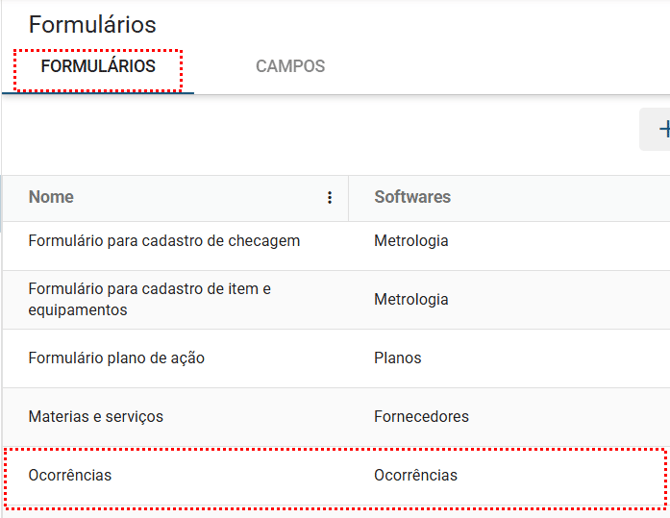Open the Nome column three-dot menu
The height and width of the screenshot is (518, 670).
(x=330, y=198)
